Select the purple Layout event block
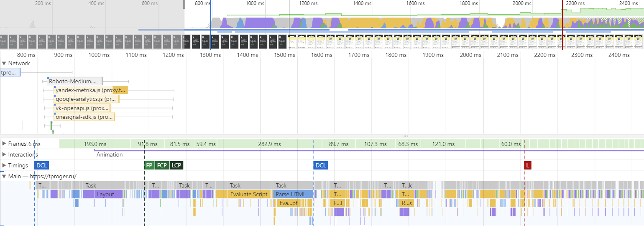 tap(102, 194)
